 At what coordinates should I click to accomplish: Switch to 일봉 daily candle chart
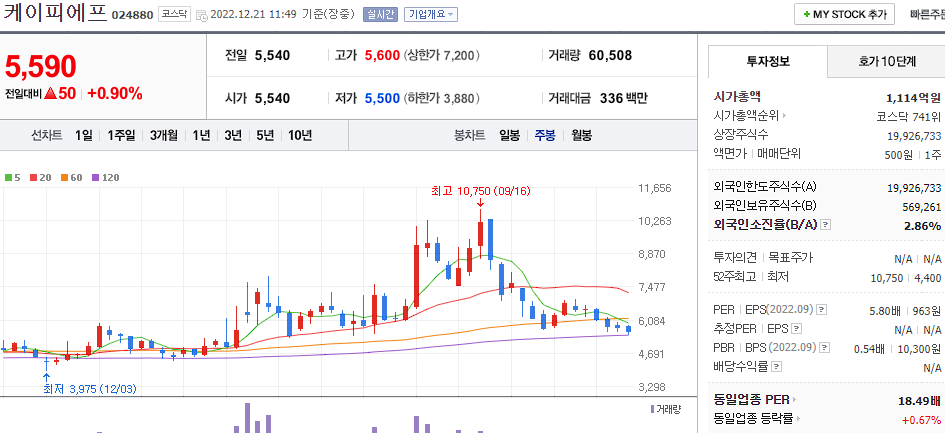coord(509,135)
